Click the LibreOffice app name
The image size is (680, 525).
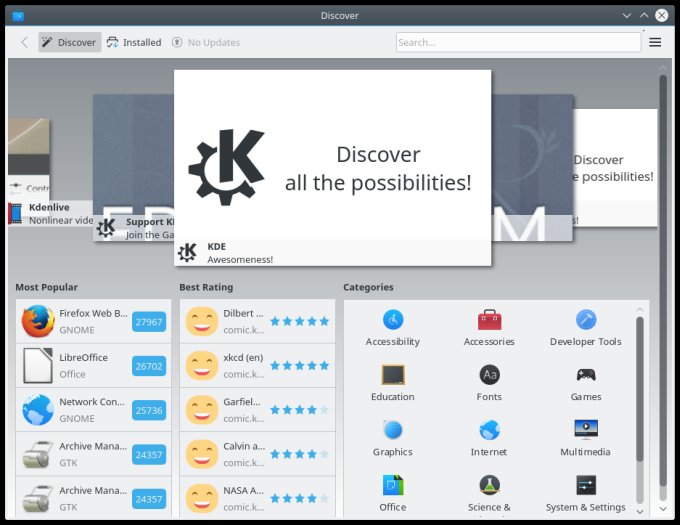[x=84, y=357]
